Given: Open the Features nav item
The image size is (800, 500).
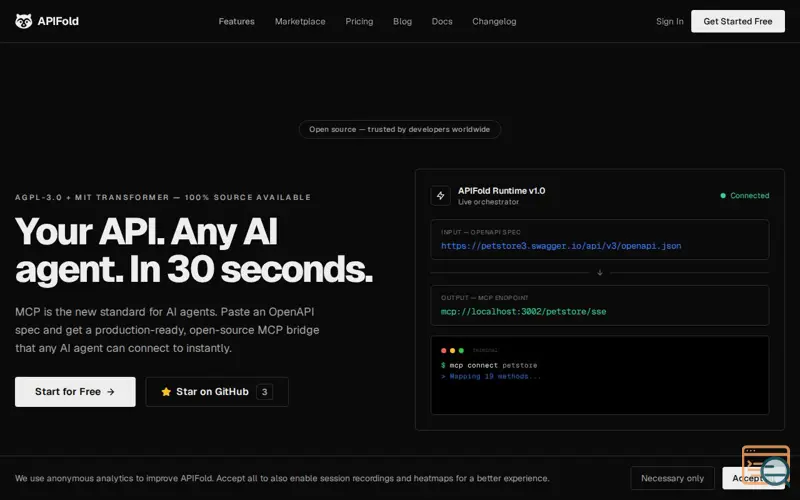Looking at the screenshot, I should pos(236,21).
